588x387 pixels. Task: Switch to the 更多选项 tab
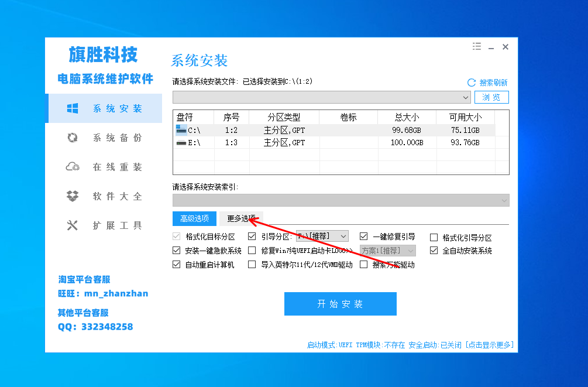(240, 217)
